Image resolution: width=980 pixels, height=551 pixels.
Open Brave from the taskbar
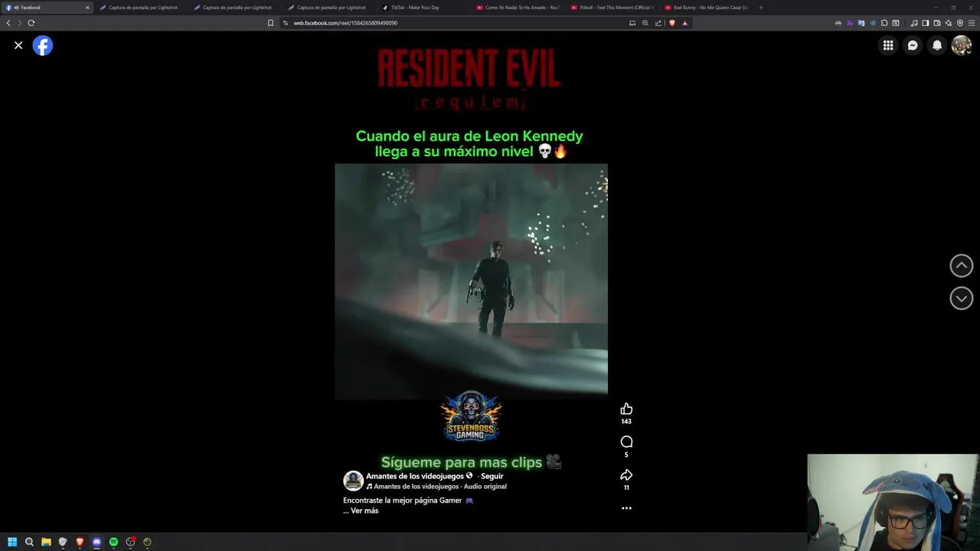(x=80, y=542)
